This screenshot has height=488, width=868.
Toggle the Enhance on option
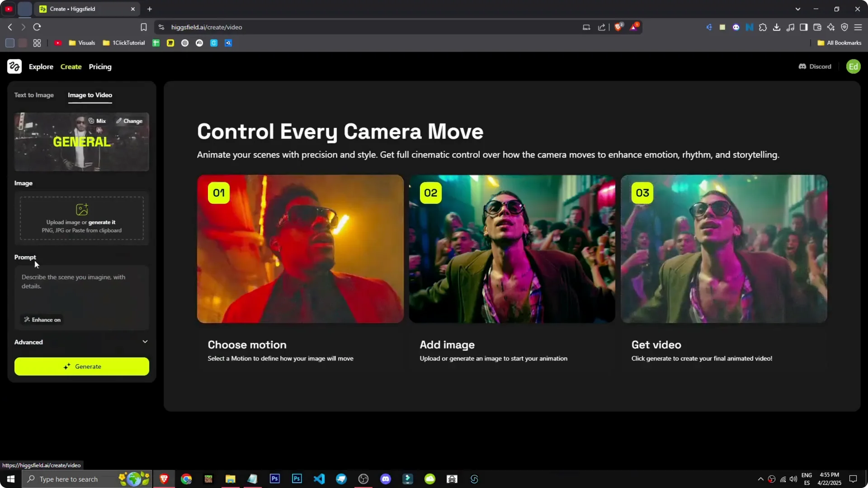tap(42, 319)
